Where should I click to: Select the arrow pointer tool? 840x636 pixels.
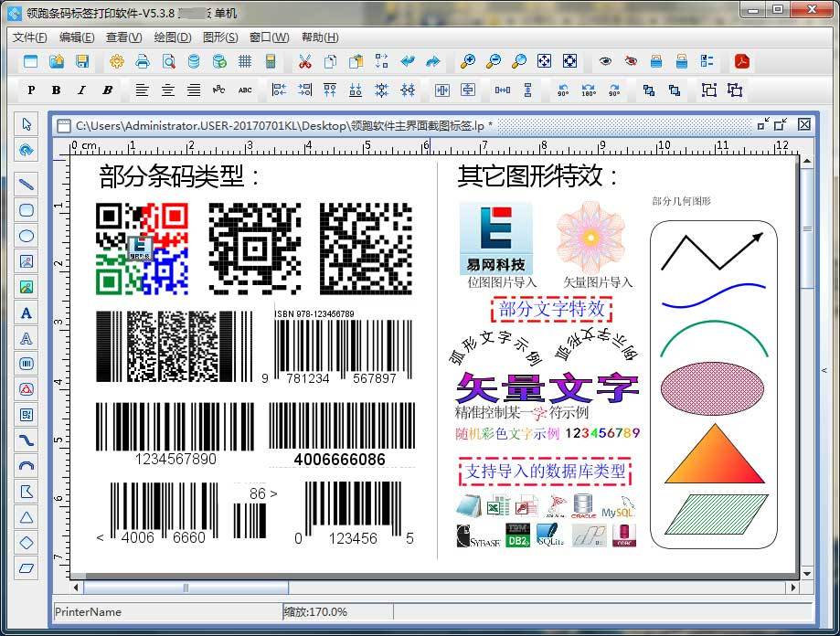[x=27, y=124]
